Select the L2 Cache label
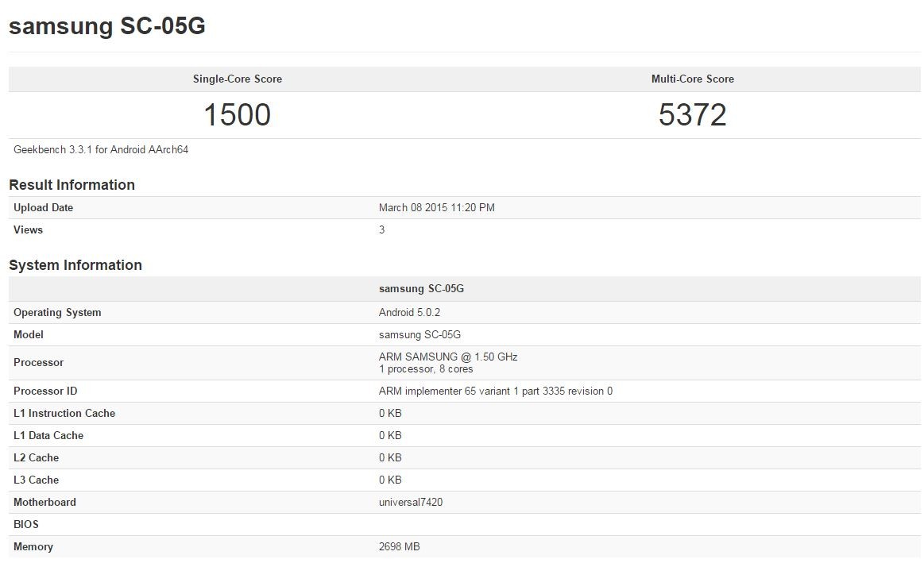This screenshot has height=563, width=924. (x=36, y=457)
